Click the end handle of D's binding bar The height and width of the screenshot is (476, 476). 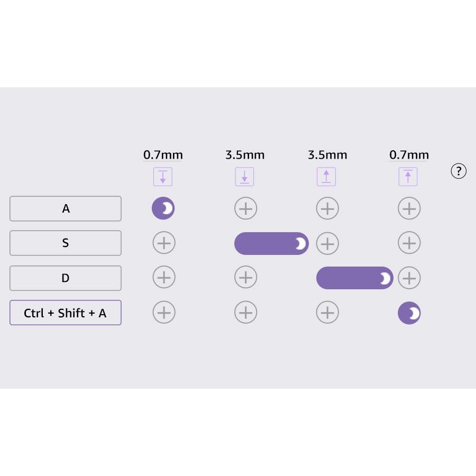pyautogui.click(x=385, y=278)
